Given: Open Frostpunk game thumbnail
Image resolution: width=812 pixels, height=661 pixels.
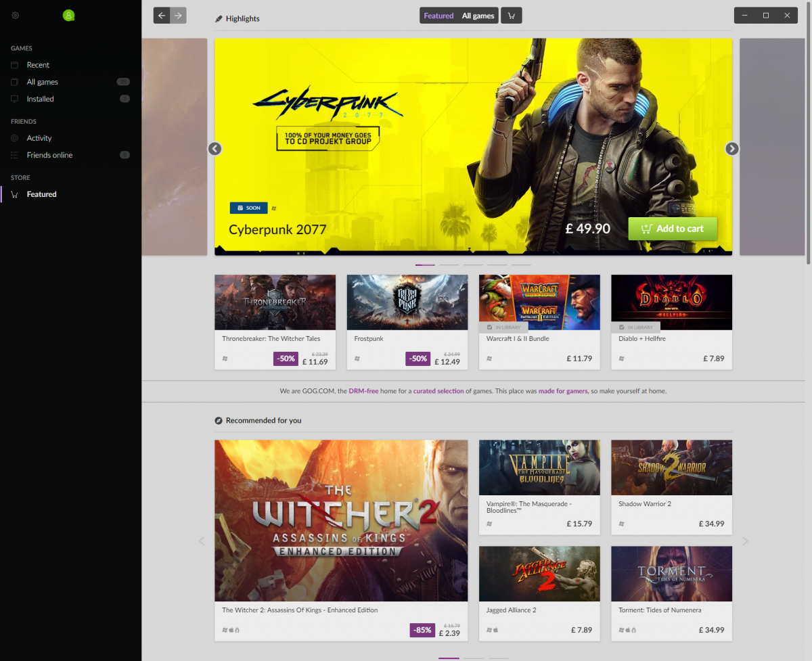Looking at the screenshot, I should click(407, 302).
